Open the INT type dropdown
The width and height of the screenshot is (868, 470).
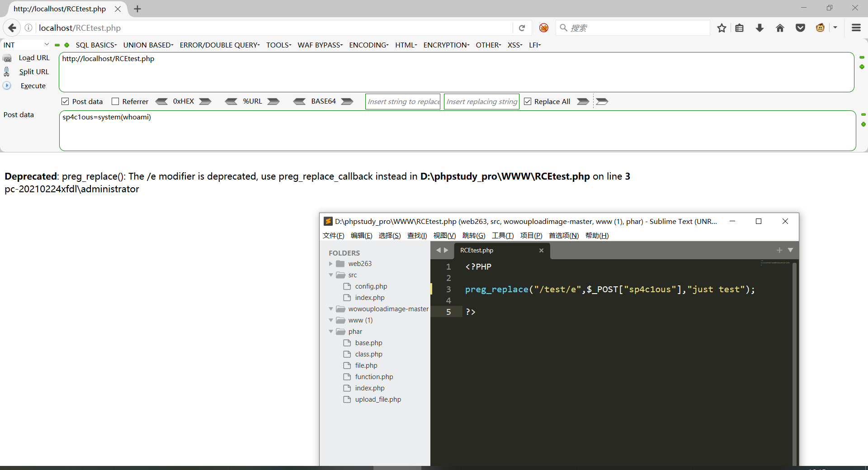tap(26, 45)
